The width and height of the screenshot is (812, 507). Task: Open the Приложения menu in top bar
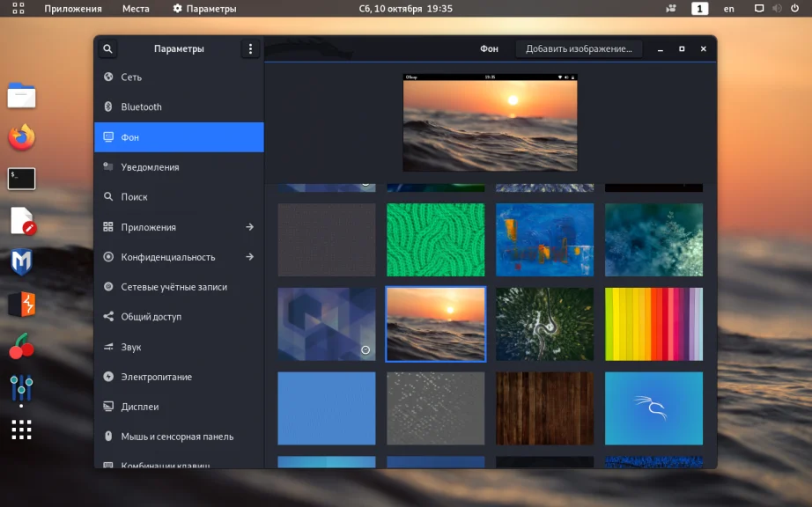pos(72,9)
